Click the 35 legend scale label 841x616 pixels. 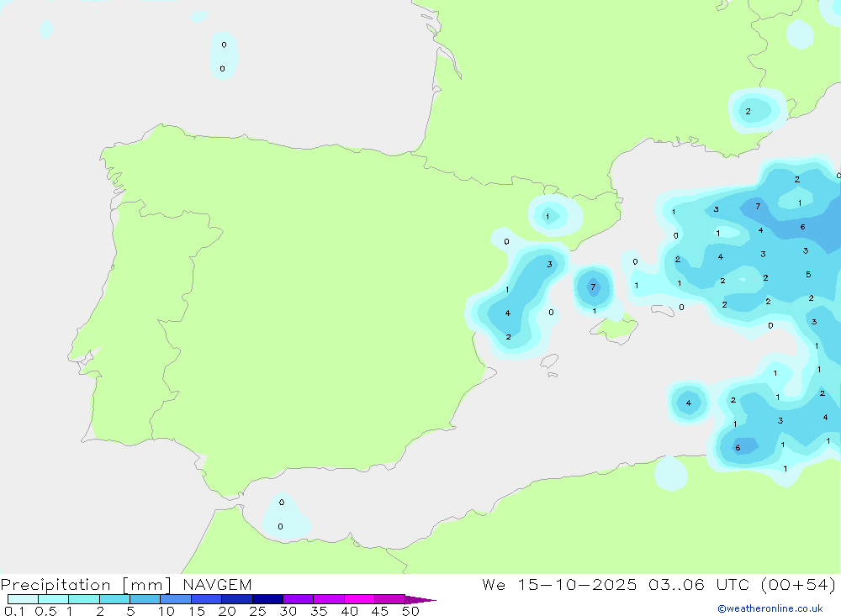pyautogui.click(x=319, y=611)
